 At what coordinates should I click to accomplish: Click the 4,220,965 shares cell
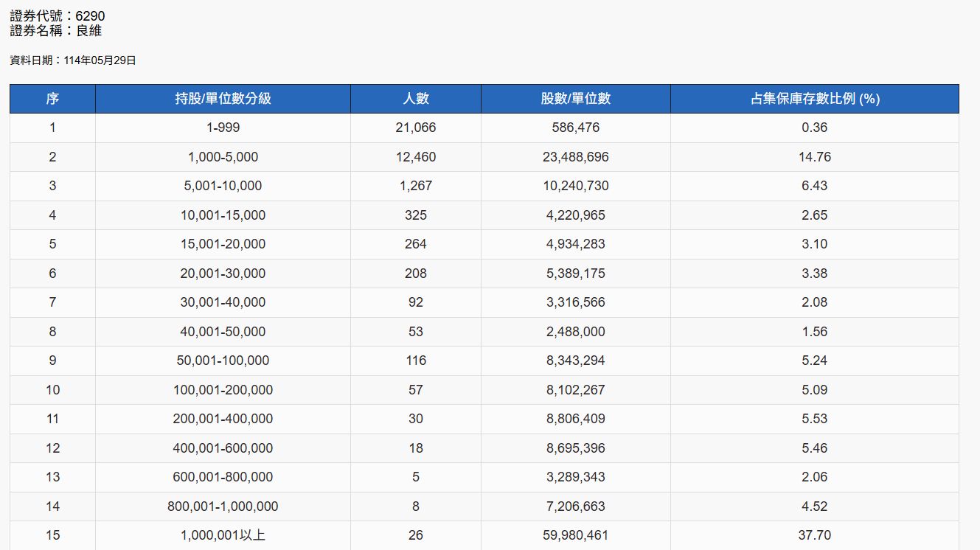click(576, 215)
